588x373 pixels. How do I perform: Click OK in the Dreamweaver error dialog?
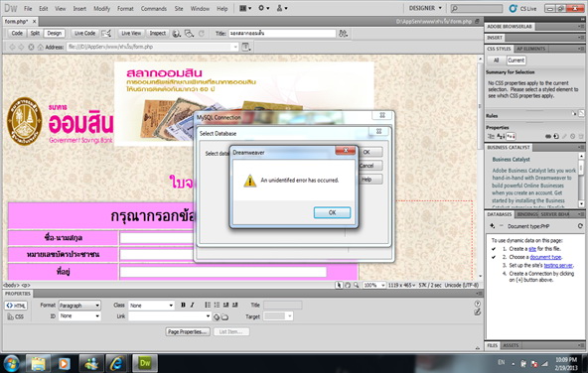(332, 212)
